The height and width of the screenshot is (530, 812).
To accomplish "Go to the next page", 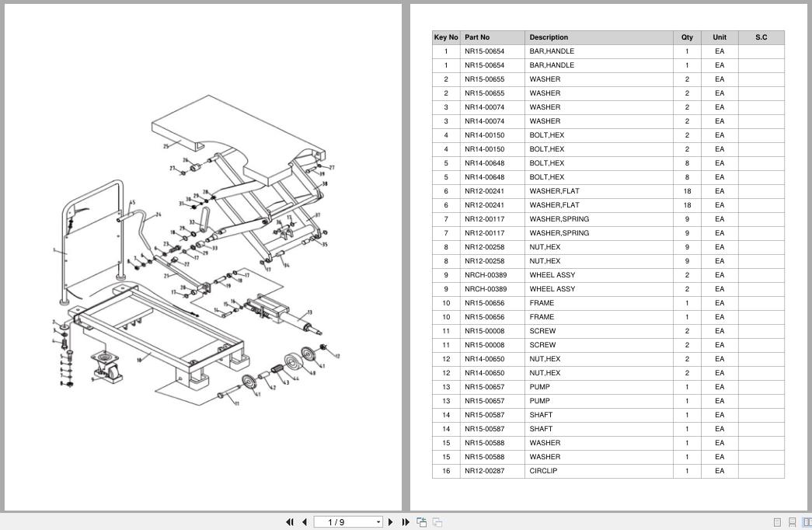I will [x=391, y=522].
